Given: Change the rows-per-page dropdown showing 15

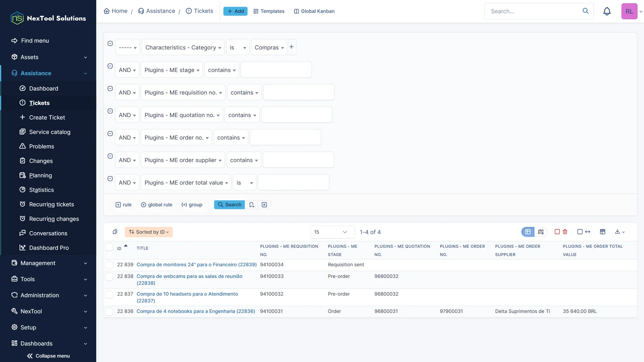Looking at the screenshot, I should pos(332,232).
